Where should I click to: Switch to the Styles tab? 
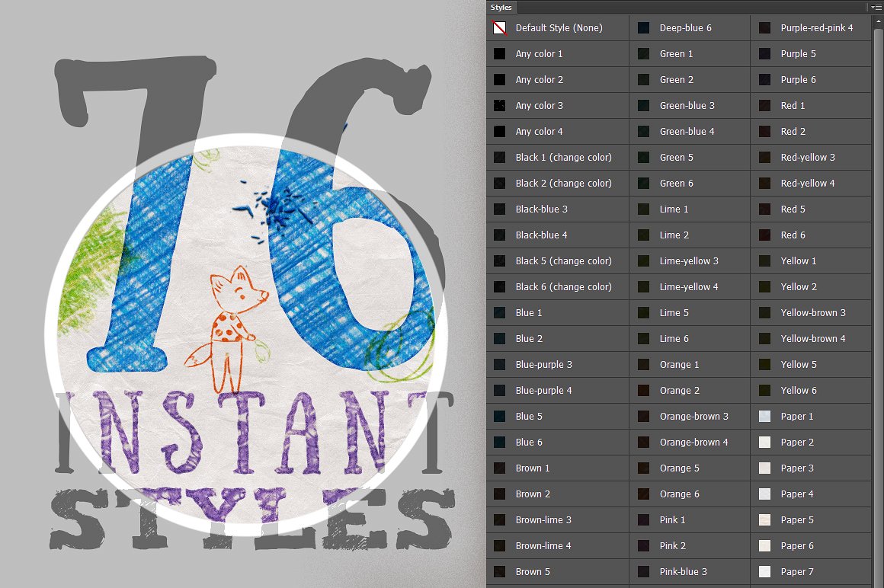501,7
